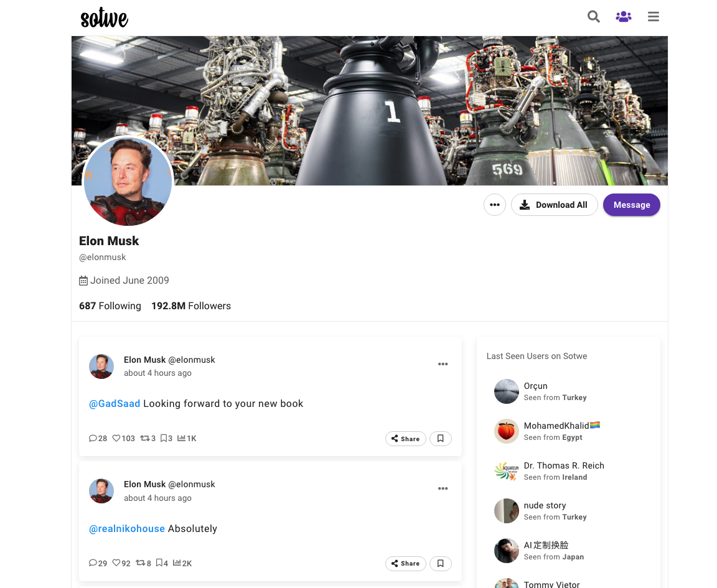This screenshot has height=588, width=717.
Task: Click avatar on the @realnikohouse post
Action: (101, 491)
